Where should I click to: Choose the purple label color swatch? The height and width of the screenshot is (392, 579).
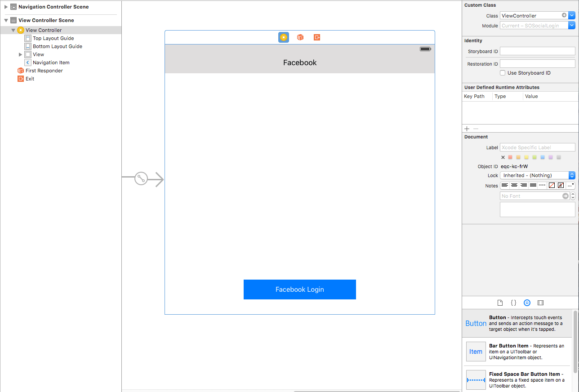tap(551, 157)
